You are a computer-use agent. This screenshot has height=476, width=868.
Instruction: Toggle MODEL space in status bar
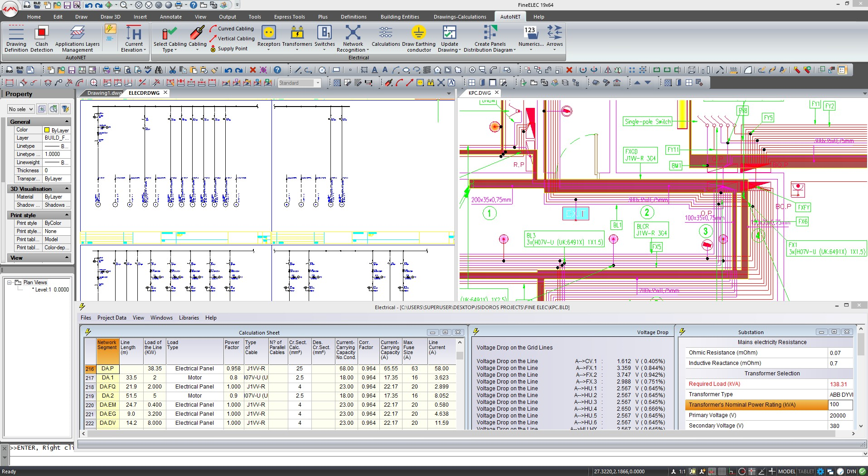[786, 471]
